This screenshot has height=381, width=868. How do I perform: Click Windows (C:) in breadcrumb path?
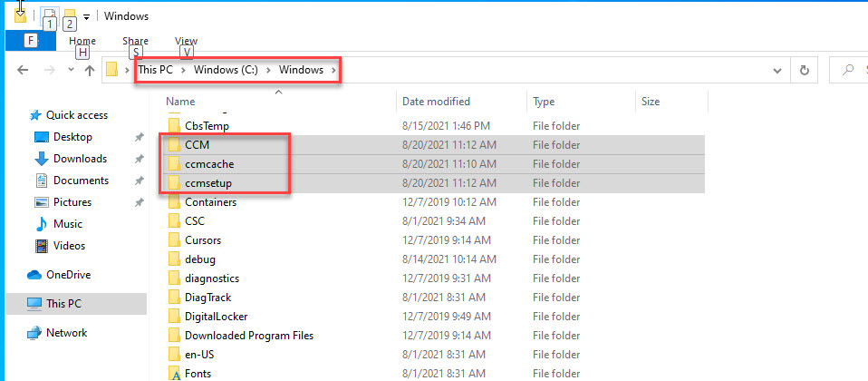227,70
